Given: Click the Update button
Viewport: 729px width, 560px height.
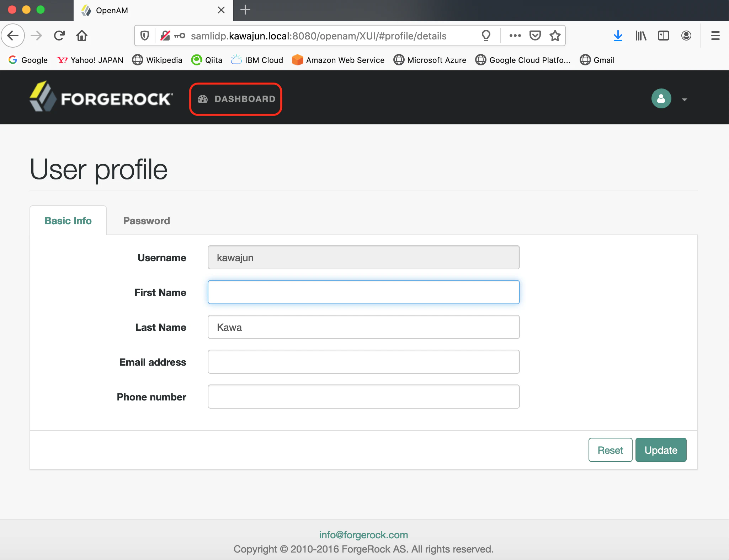Looking at the screenshot, I should click(x=661, y=450).
